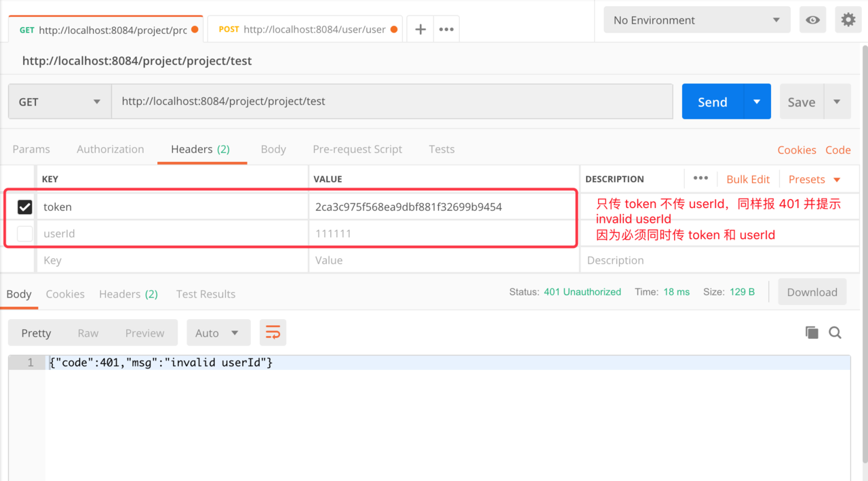The width and height of the screenshot is (868, 481).
Task: Open the No Environment dropdown
Action: point(697,20)
